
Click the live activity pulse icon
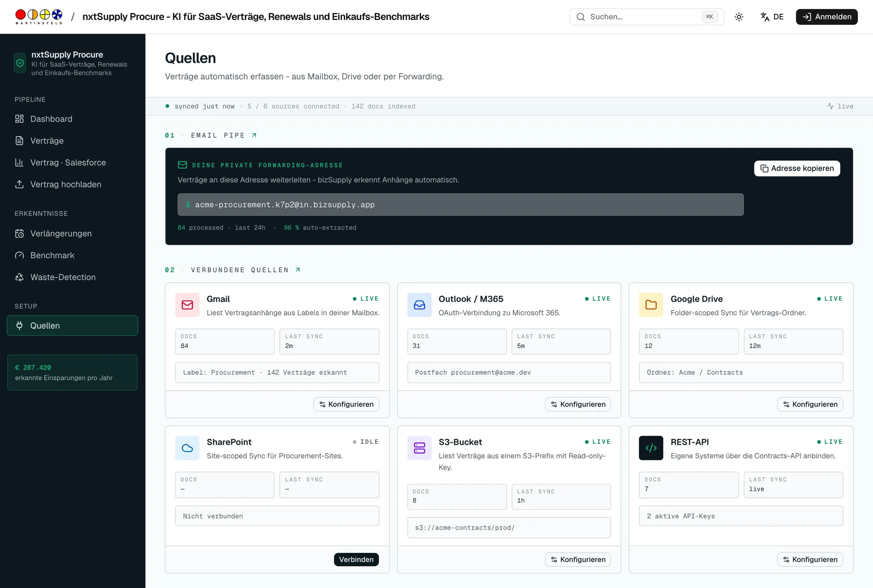point(830,106)
